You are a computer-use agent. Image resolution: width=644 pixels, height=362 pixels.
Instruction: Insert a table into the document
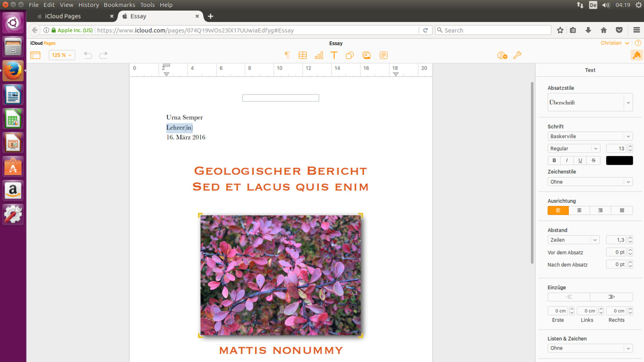[x=303, y=55]
